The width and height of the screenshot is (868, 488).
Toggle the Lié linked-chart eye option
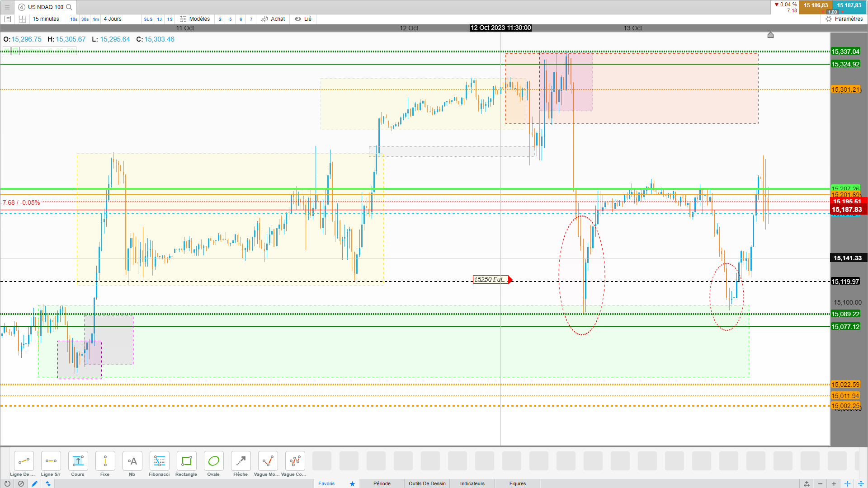click(303, 19)
